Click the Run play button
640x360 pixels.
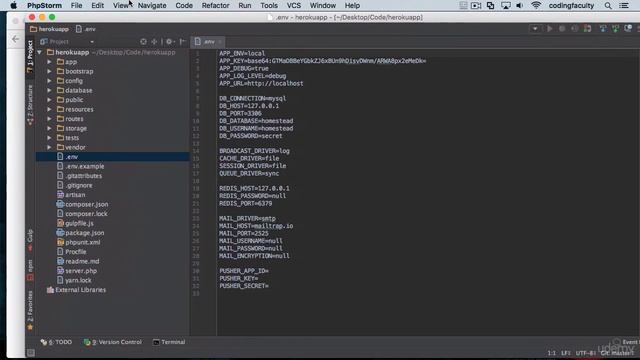549,29
